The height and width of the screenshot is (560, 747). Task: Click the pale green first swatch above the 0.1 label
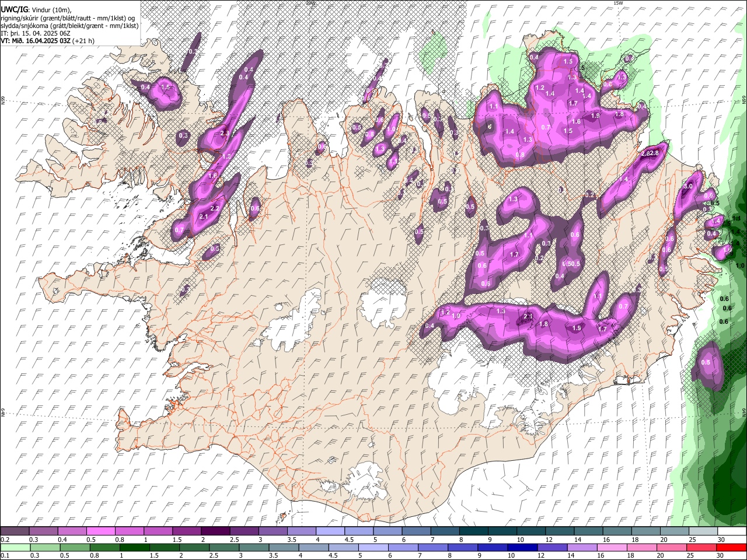15,548
